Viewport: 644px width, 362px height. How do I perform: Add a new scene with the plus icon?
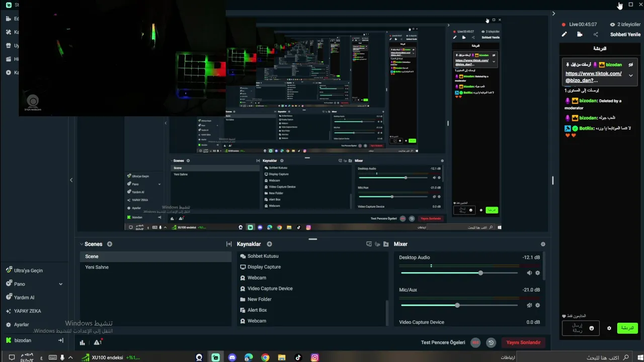coord(109,244)
